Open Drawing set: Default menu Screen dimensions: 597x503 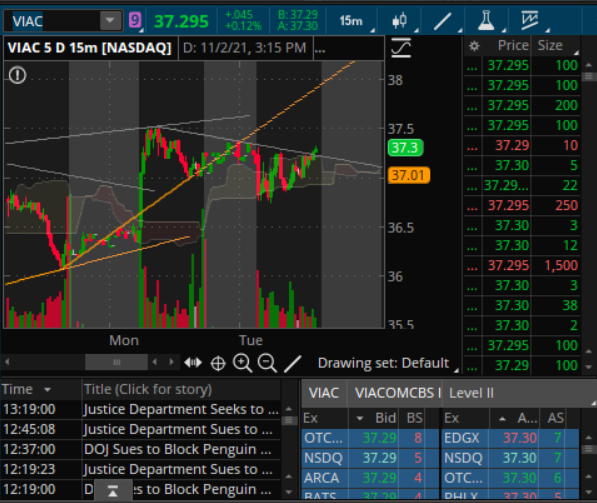click(x=383, y=363)
